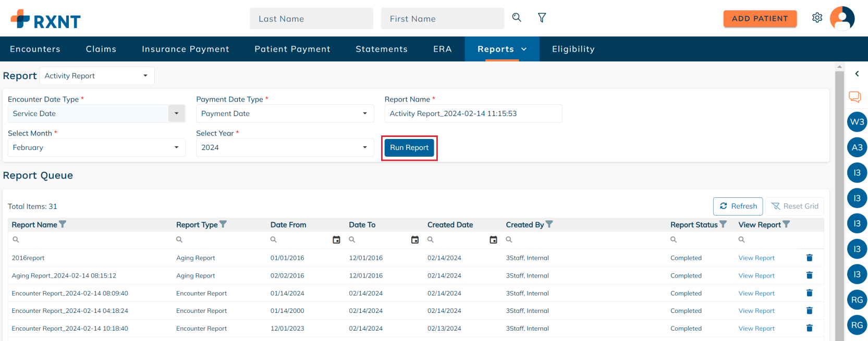The image size is (868, 341).
Task: Click the patient search magnifier icon
Action: pos(517,18)
